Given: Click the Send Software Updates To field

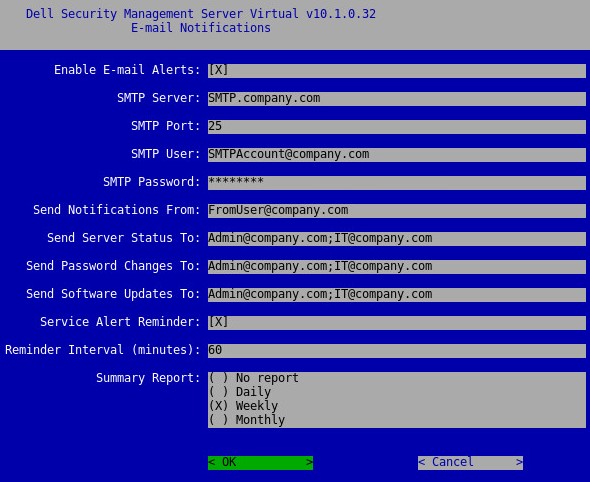Looking at the screenshot, I should coord(397,295).
